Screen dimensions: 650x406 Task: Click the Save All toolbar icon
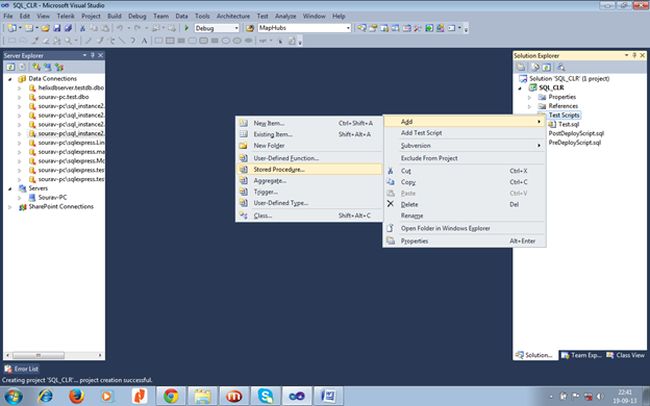pyautogui.click(x=68, y=28)
